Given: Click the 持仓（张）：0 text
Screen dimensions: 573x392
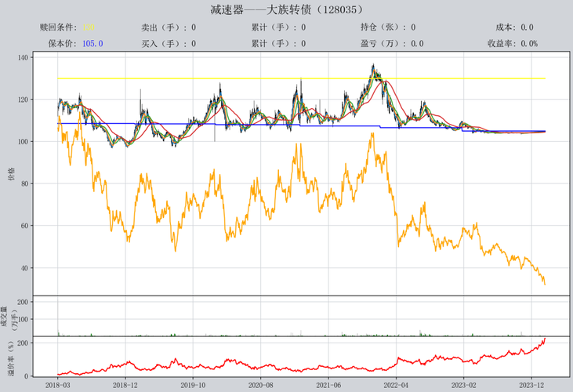Looking at the screenshot, I should tap(388, 27).
